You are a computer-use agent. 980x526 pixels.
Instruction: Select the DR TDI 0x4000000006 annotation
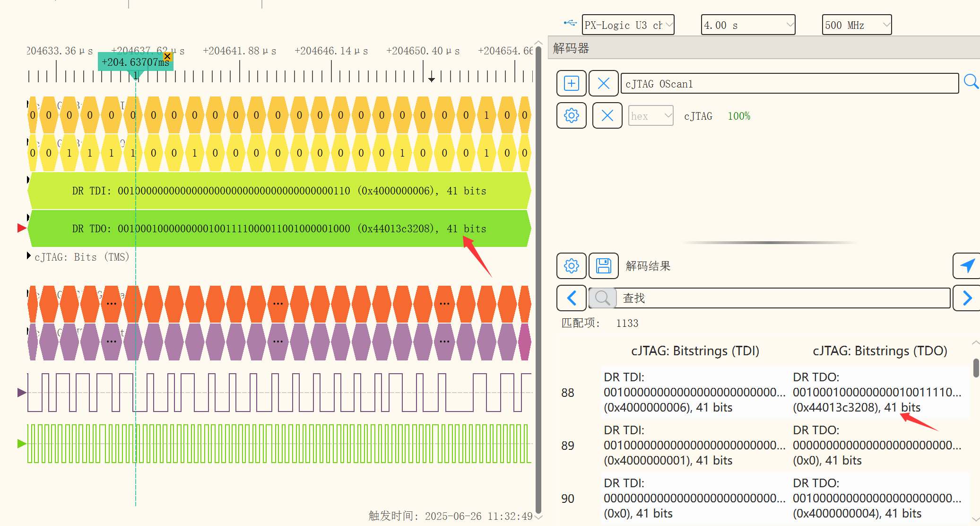tap(279, 191)
